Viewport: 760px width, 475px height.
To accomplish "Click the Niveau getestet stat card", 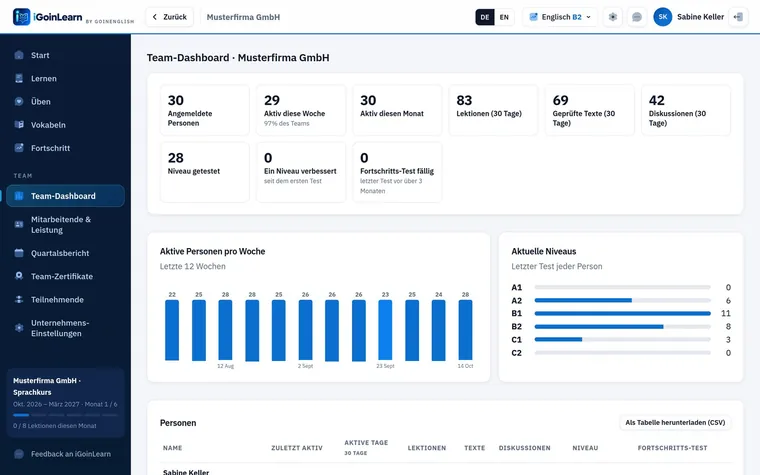I will pos(205,172).
